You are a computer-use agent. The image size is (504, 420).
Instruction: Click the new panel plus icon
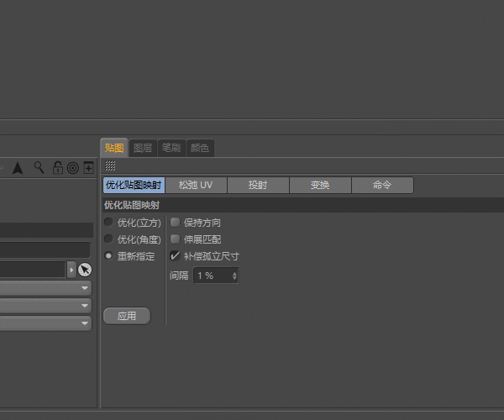tap(87, 168)
